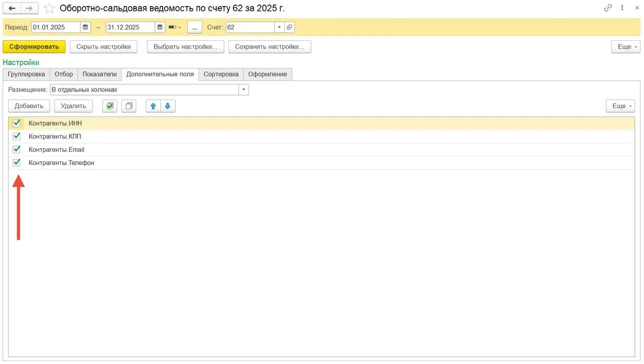644x364 pixels.
Task: Open calendar for the end date
Action: [x=160, y=27]
